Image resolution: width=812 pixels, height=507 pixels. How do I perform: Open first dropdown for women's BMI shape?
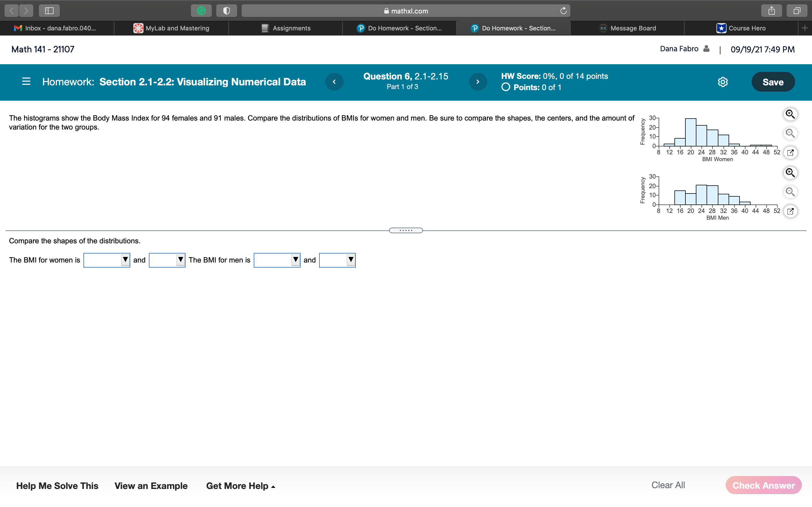107,260
